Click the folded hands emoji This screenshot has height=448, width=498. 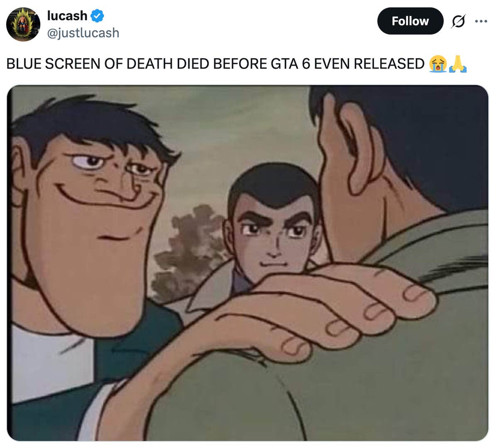click(x=458, y=64)
